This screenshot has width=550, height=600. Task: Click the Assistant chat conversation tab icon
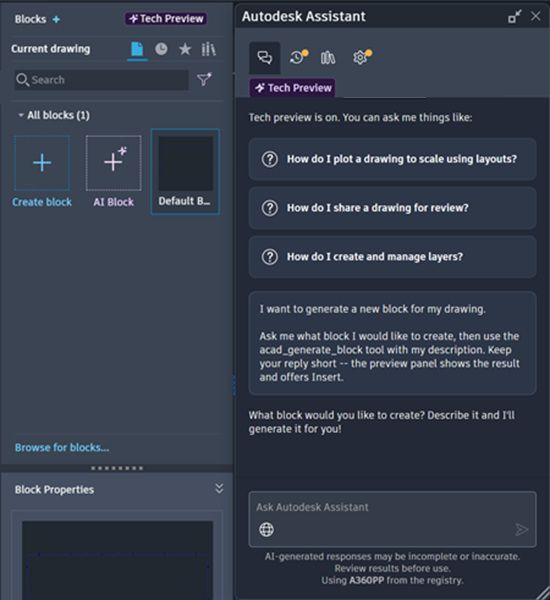tap(264, 58)
